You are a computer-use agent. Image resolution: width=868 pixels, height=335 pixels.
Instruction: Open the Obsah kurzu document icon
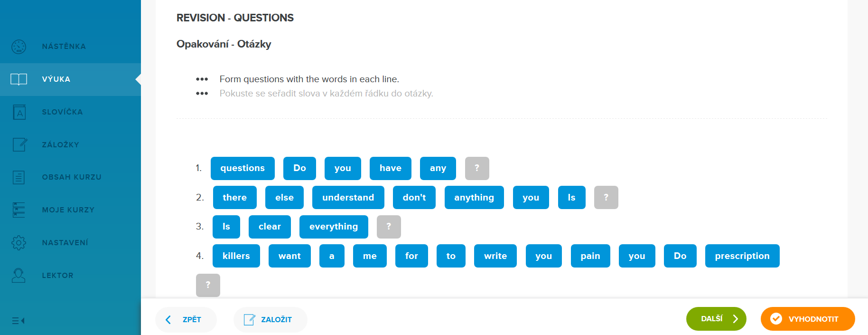tap(19, 177)
